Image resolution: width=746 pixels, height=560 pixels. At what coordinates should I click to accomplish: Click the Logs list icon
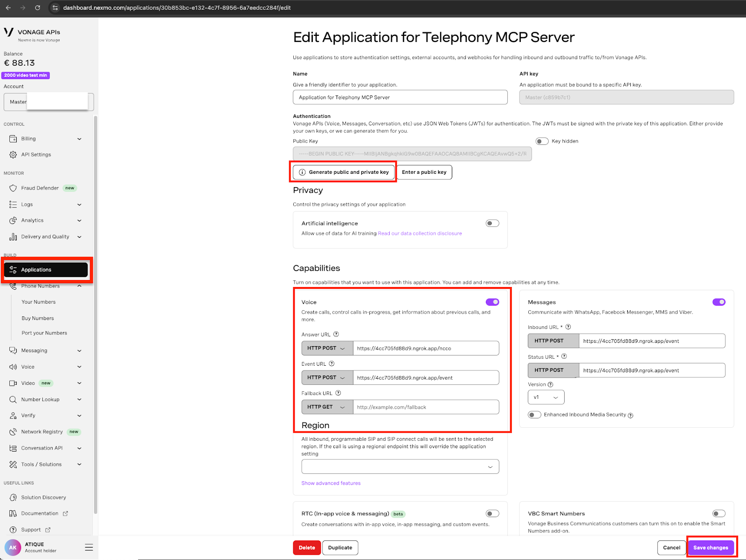[13, 205]
